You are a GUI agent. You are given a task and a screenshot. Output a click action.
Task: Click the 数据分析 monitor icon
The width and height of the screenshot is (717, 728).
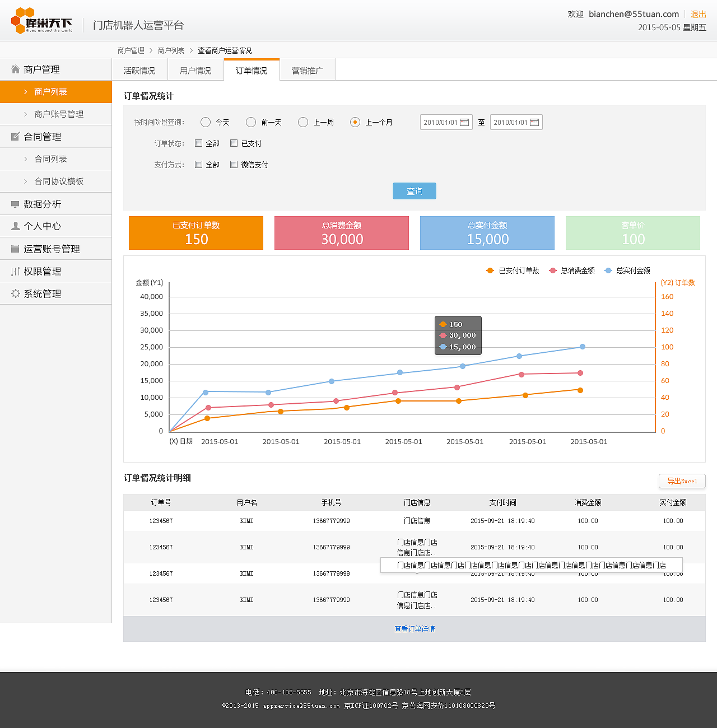pyautogui.click(x=15, y=204)
